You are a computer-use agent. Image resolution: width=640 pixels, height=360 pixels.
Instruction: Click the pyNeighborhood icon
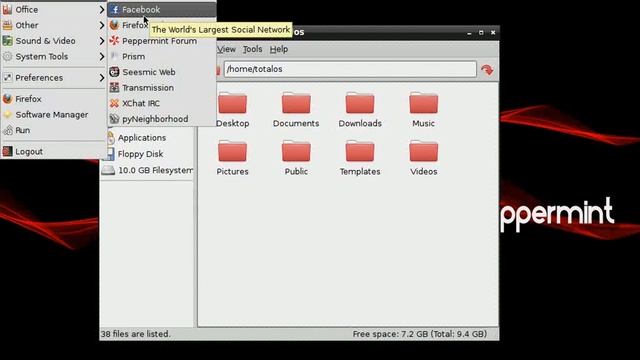click(x=115, y=119)
